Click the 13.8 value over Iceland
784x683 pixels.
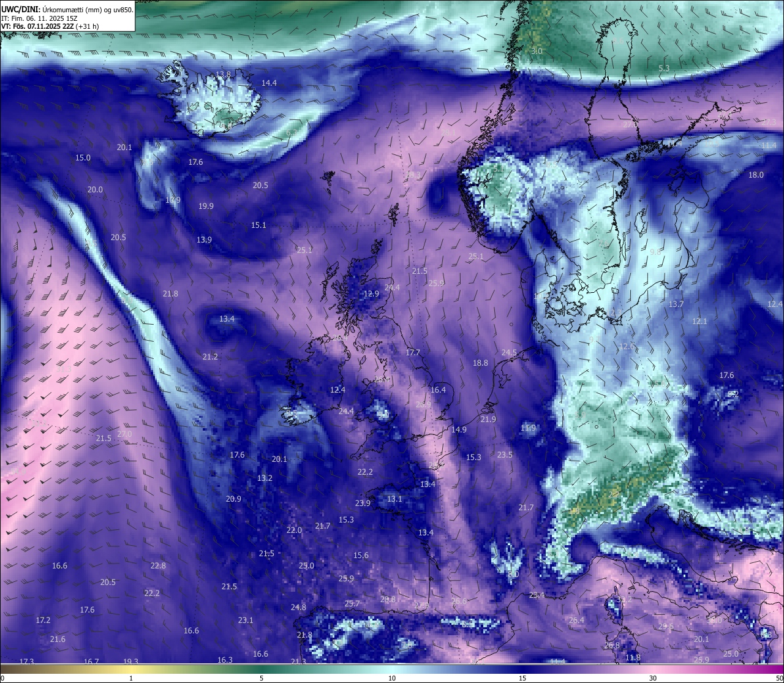[x=224, y=74]
